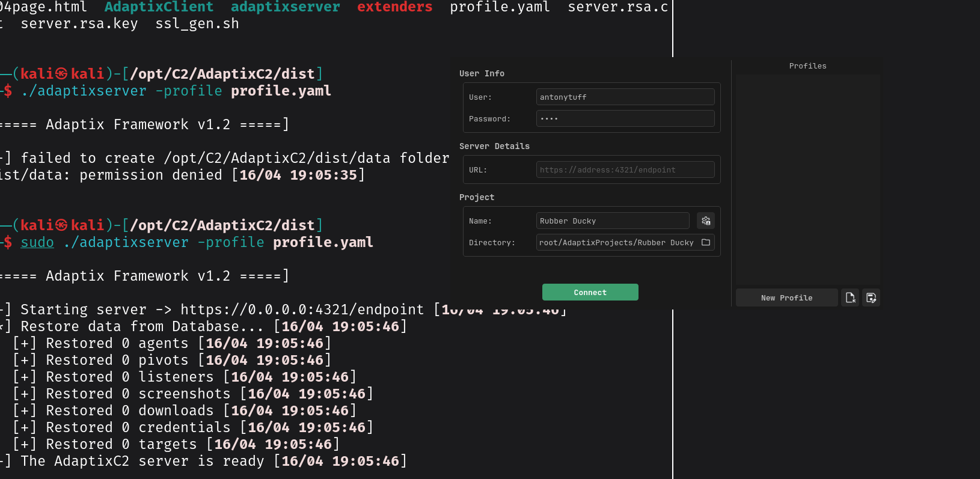
Task: Click ssl_gen.sh in the terminal listing
Action: click(197, 24)
